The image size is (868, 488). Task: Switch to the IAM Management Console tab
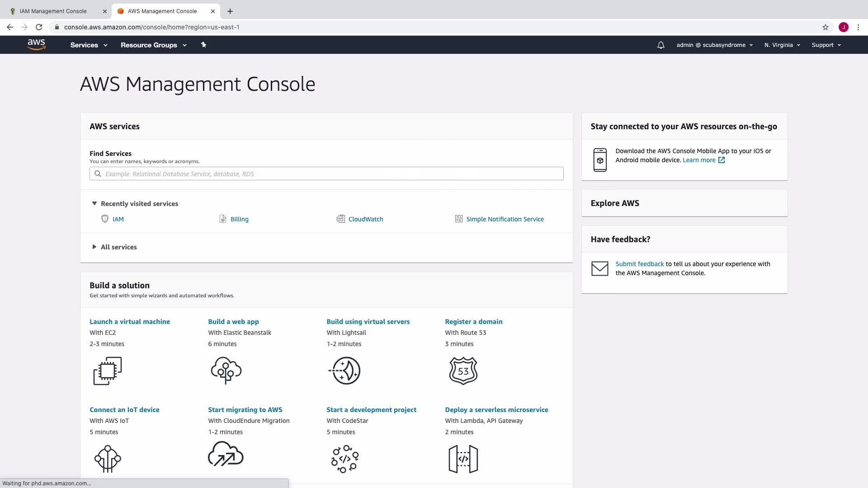click(x=53, y=11)
